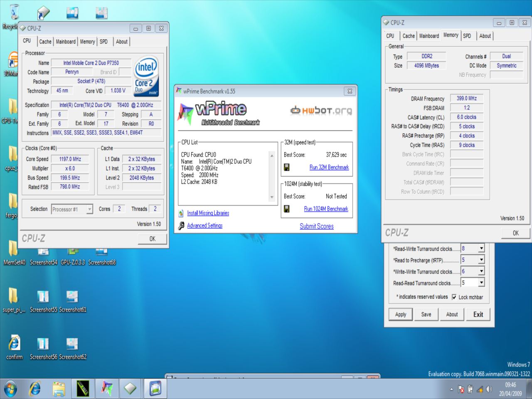Open Cache tab in CPU-Z processor window
This screenshot has height=399, width=532.
pyautogui.click(x=45, y=42)
